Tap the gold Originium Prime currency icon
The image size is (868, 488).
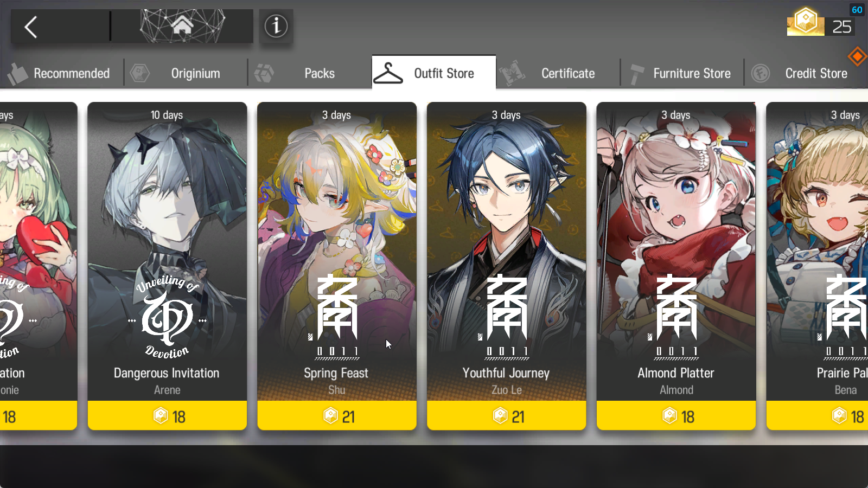[x=806, y=22]
